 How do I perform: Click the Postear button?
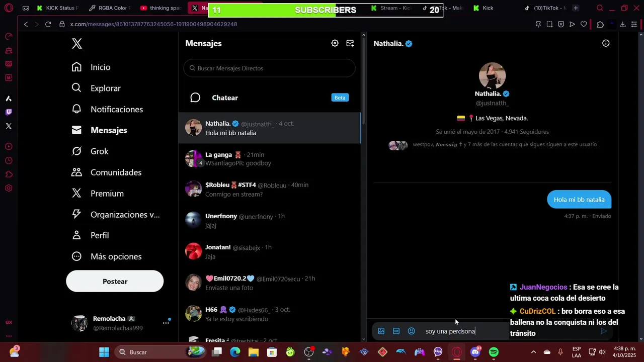coord(115,282)
